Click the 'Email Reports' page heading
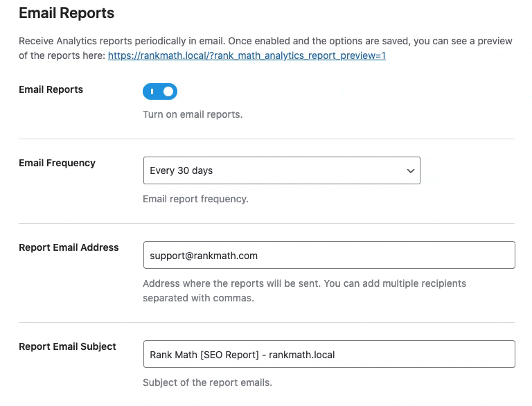Image resolution: width=532 pixels, height=406 pixels. [x=66, y=13]
